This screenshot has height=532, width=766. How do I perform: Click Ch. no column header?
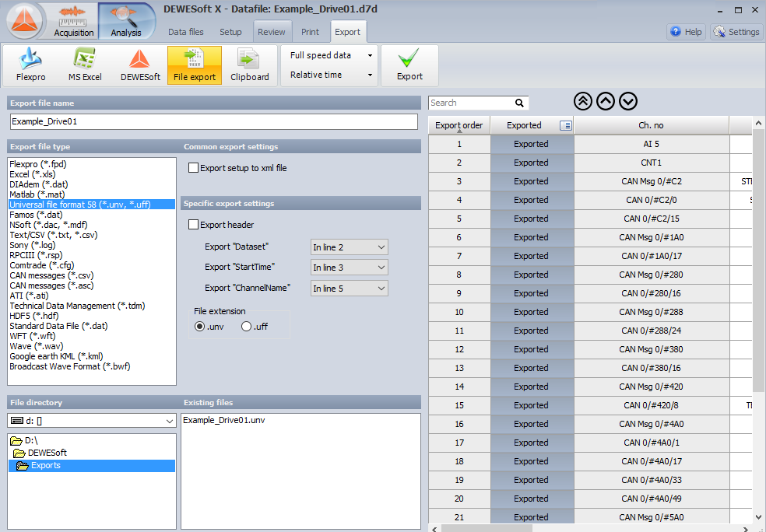coord(652,125)
